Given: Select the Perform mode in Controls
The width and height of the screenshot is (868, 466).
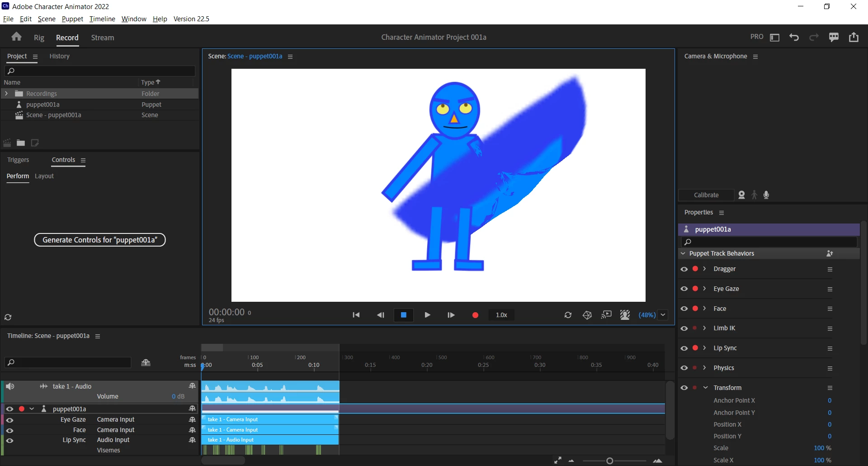Looking at the screenshot, I should pyautogui.click(x=18, y=176).
